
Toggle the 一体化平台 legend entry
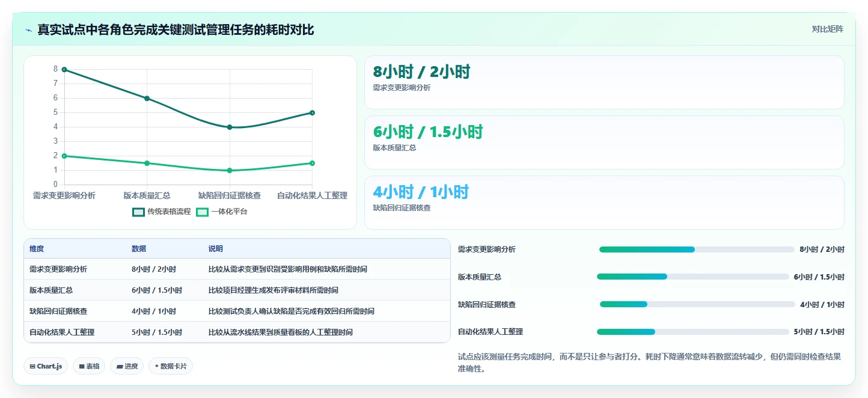222,212
